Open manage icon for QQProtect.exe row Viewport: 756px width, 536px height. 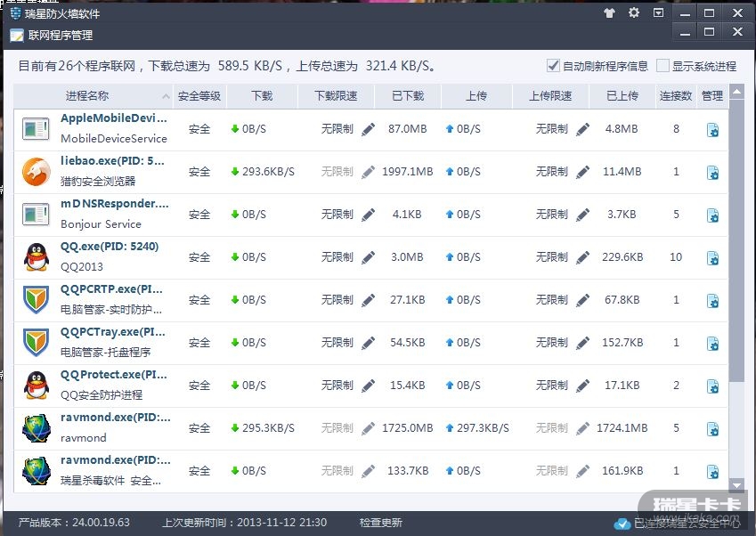pos(712,386)
